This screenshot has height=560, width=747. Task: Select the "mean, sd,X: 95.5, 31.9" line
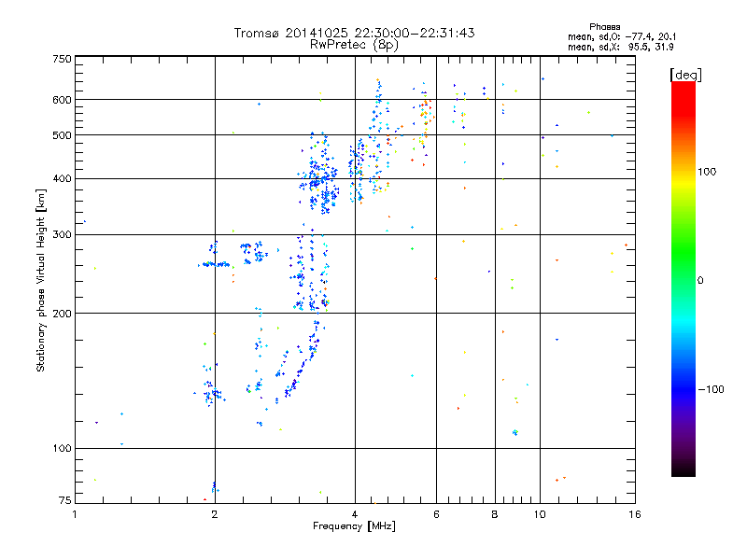point(620,47)
